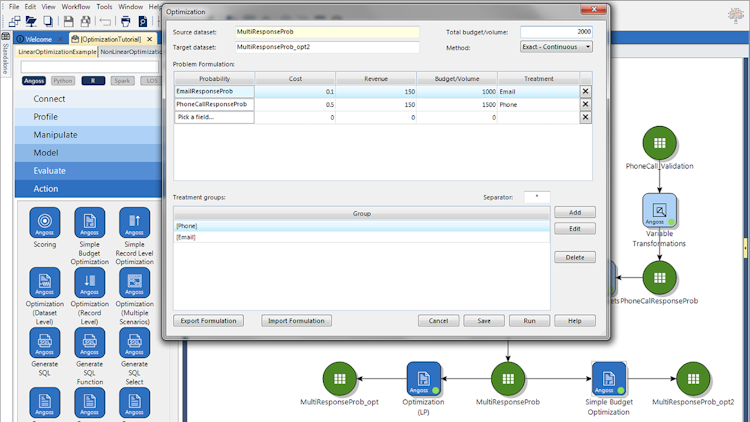This screenshot has height=422, width=750.
Task: Click the Variable Transformations workflow node
Action: click(x=660, y=210)
